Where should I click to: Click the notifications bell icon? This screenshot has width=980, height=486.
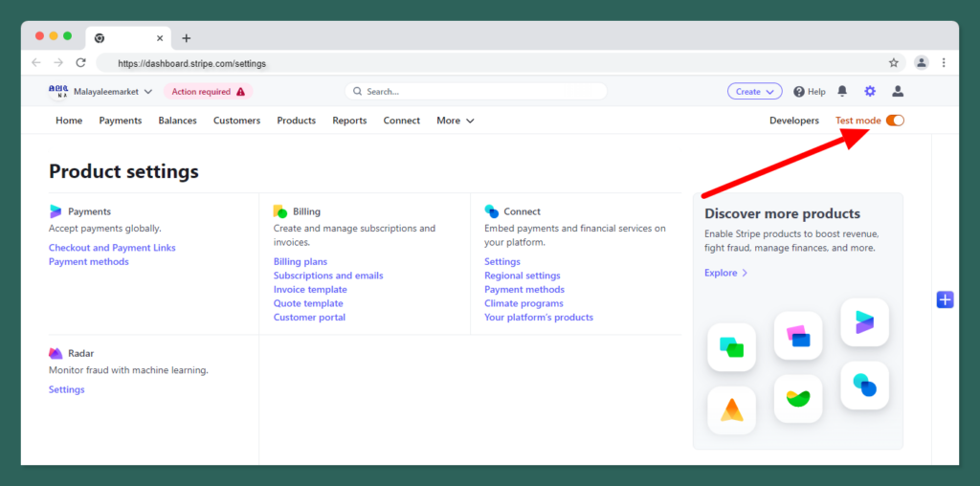pyautogui.click(x=842, y=92)
